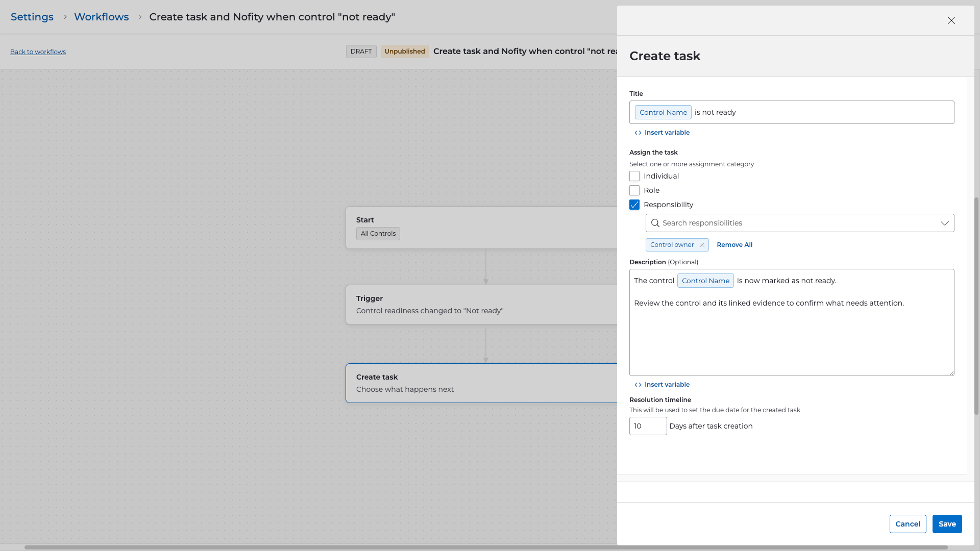Uncheck the Responsibility checkbox
This screenshot has width=980, height=551.
(634, 205)
